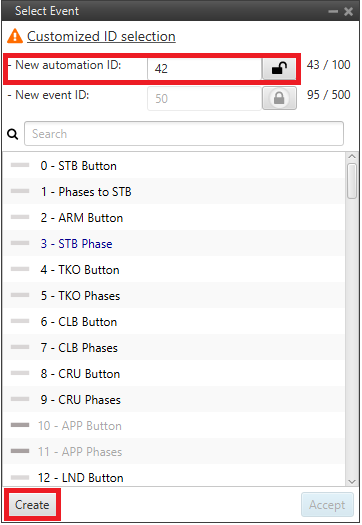Minimize the Select Event window

(x=333, y=12)
